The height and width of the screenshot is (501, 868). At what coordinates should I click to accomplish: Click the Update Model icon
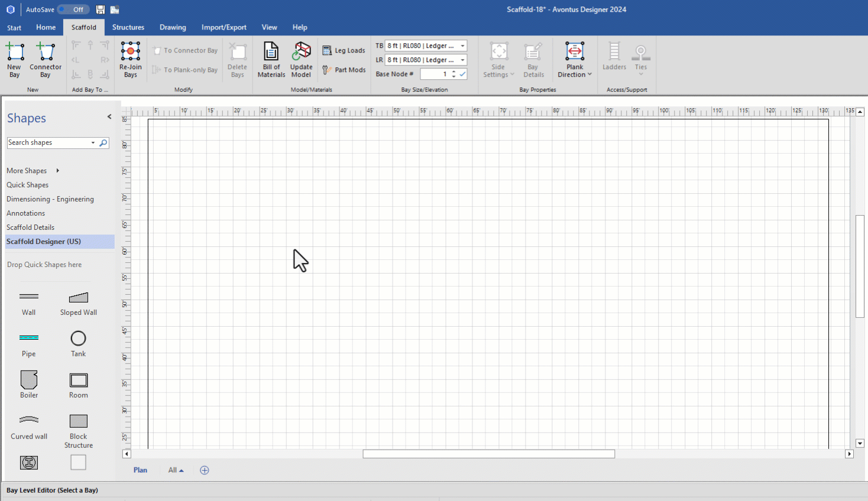click(301, 52)
